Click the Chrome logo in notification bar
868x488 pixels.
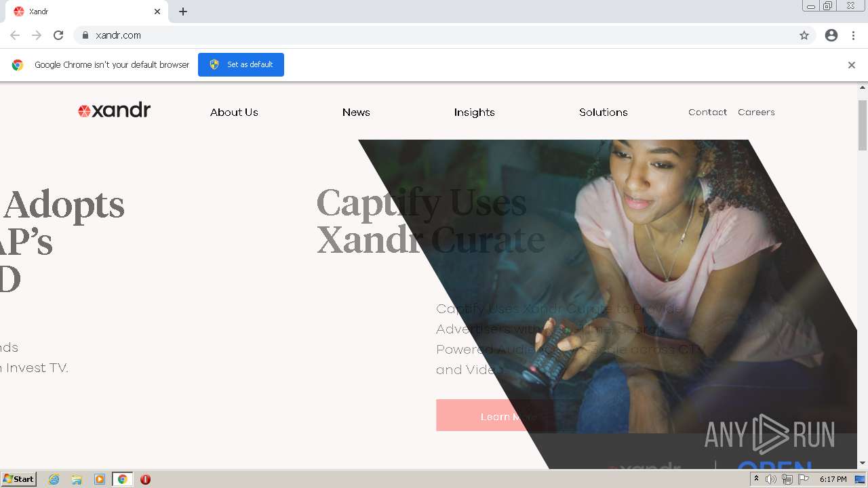18,65
